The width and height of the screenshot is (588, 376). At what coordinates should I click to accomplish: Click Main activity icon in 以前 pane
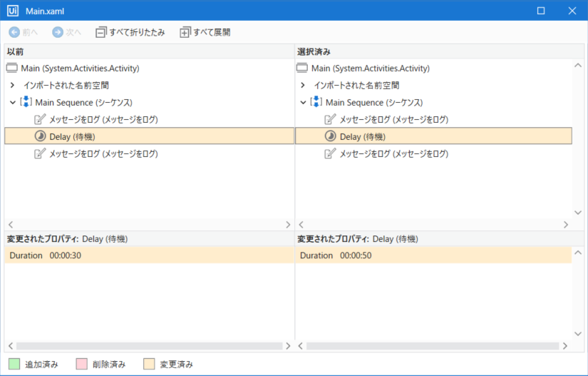pyautogui.click(x=12, y=68)
